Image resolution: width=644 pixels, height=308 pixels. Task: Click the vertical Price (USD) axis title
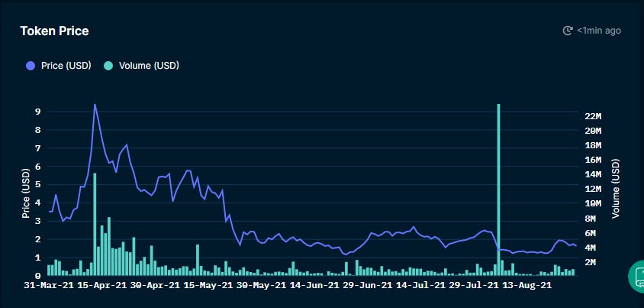point(26,193)
